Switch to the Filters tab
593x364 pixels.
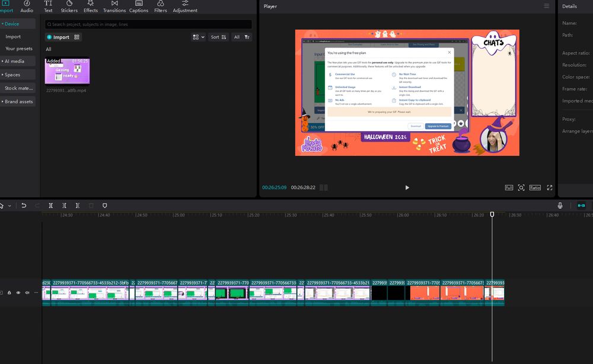(160, 7)
